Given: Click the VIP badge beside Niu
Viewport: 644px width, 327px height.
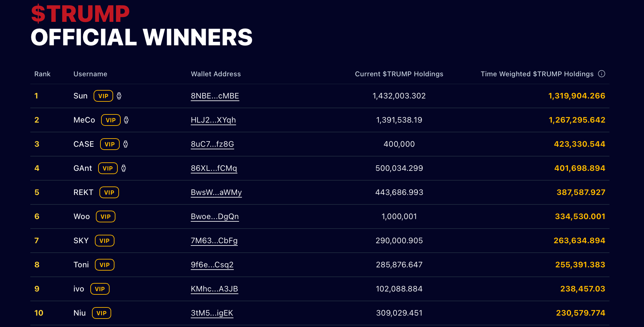Looking at the screenshot, I should pyautogui.click(x=101, y=313).
